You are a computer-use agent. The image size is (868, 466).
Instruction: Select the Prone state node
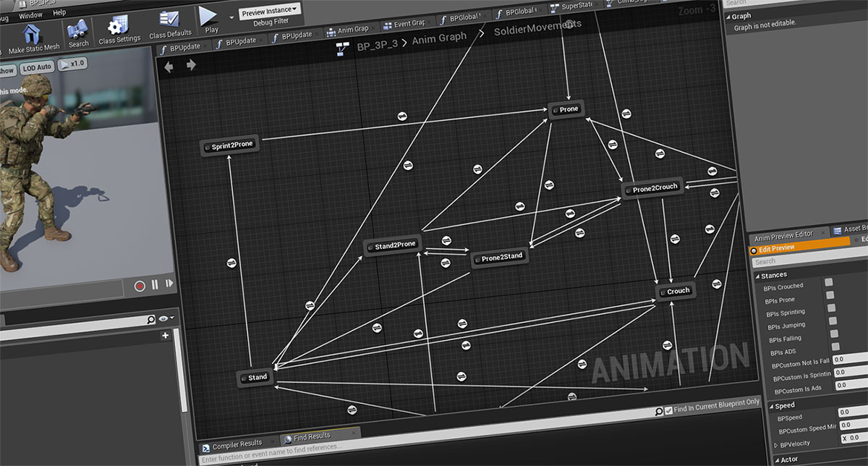pos(566,109)
